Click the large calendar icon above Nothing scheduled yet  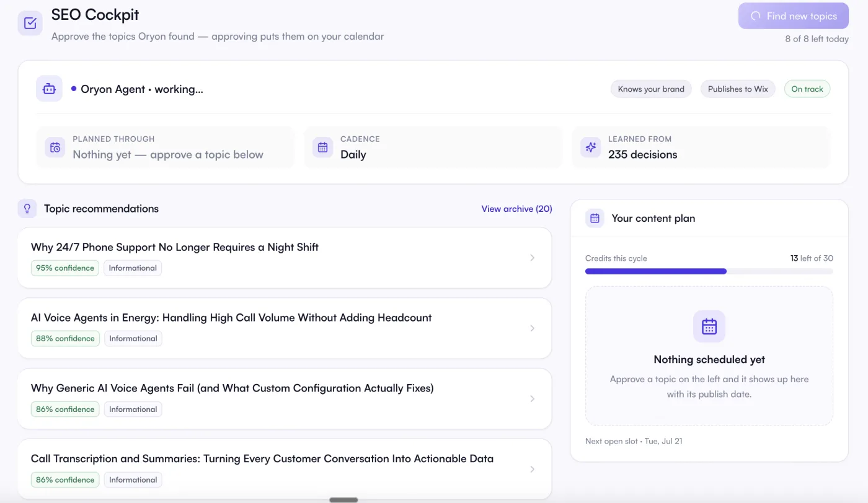[x=709, y=326]
